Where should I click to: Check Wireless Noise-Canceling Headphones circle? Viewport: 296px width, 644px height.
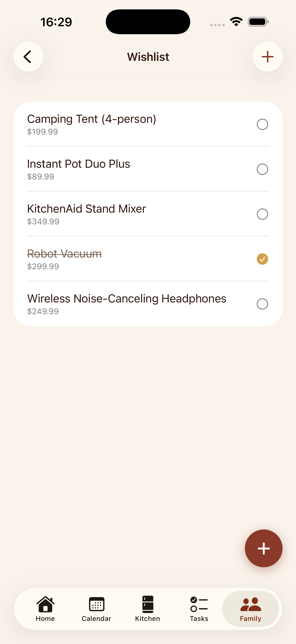coord(262,304)
